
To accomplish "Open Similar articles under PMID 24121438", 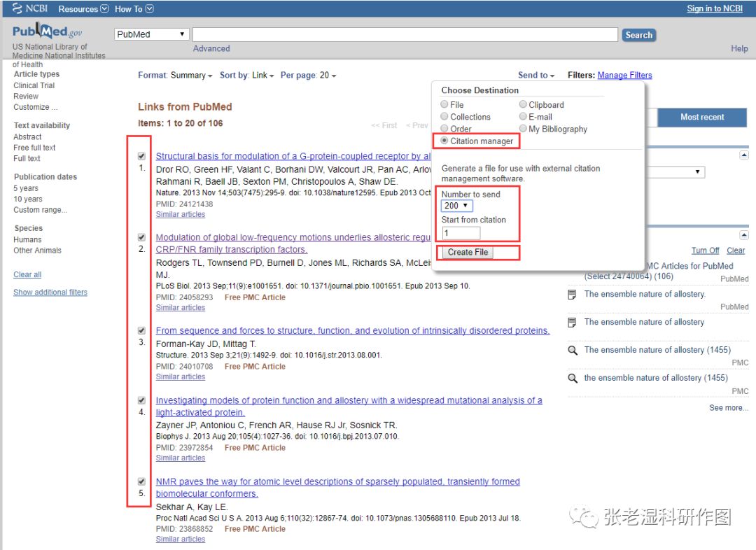I will click(x=181, y=215).
